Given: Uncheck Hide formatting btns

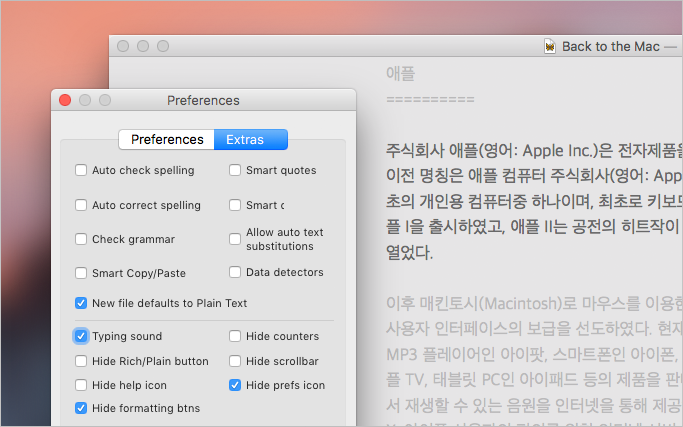Looking at the screenshot, I should pos(81,408).
